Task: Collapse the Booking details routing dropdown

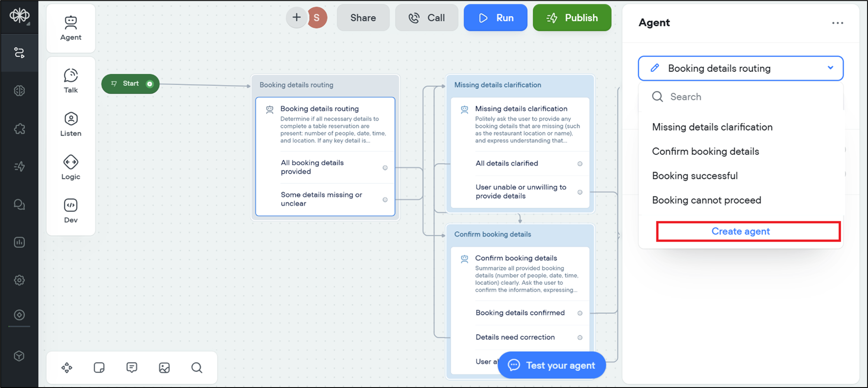Action: (830, 68)
